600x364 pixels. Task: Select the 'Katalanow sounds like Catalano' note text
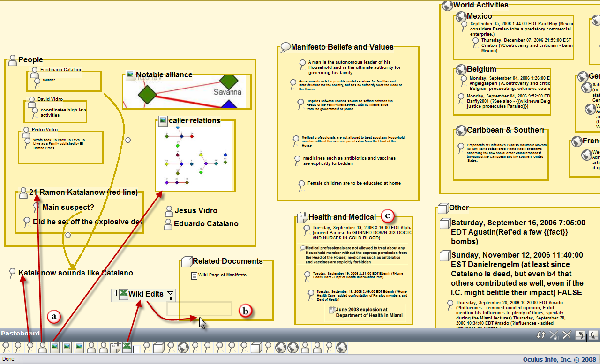pos(75,273)
